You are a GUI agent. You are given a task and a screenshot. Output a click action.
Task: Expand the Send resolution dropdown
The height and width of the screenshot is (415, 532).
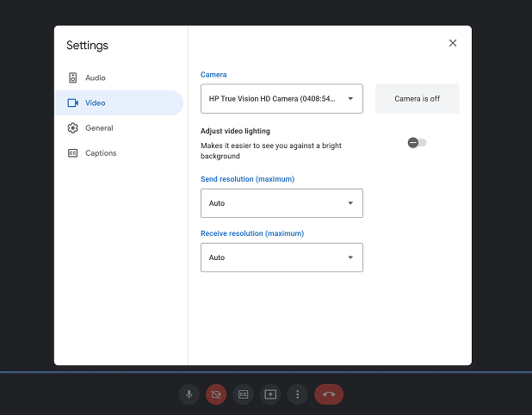click(x=281, y=203)
